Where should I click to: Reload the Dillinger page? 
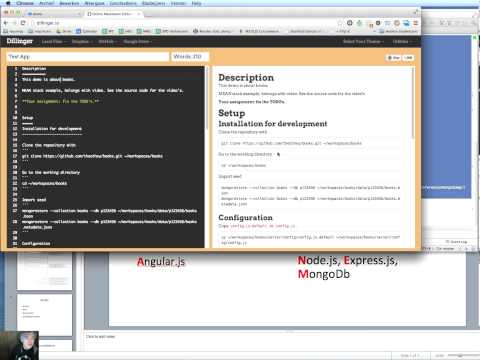[23, 23]
